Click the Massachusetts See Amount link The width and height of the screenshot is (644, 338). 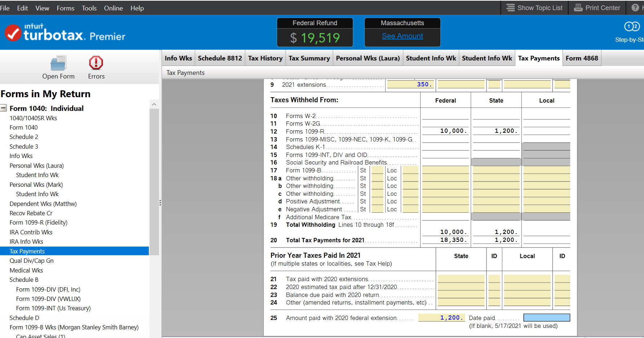point(402,36)
